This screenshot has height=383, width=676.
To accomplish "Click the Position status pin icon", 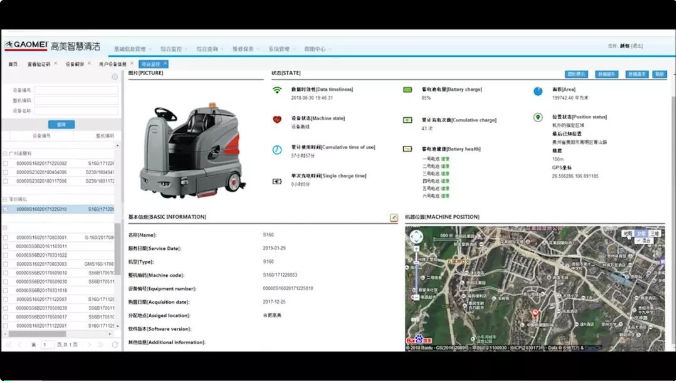I will pos(538,117).
